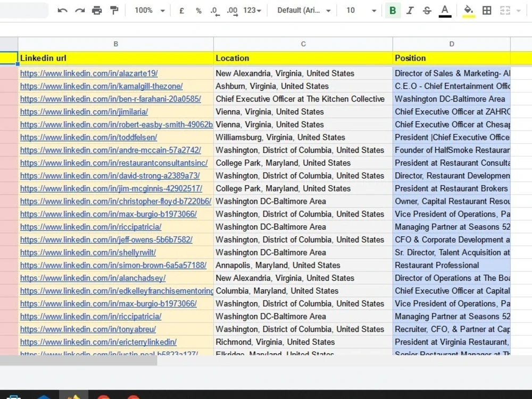
Task: Open the jeff-owens-5b6b7582 LinkedIn link
Action: 106,239
